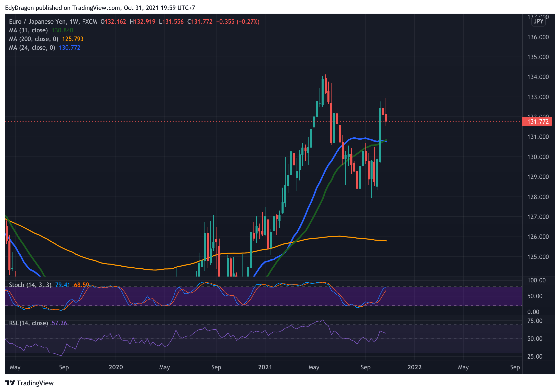The width and height of the screenshot is (560, 392).
Task: Click the 2021 label on time axis
Action: click(265, 367)
